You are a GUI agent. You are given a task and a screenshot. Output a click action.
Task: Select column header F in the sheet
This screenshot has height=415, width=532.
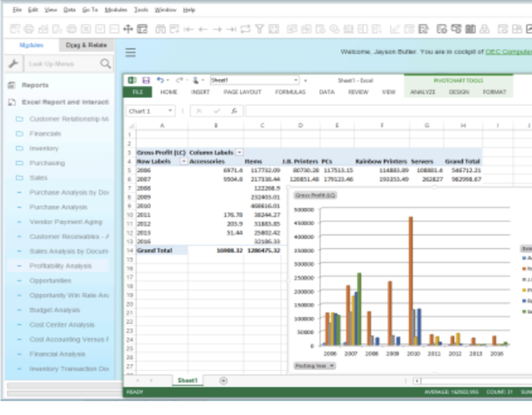pyautogui.click(x=382, y=125)
